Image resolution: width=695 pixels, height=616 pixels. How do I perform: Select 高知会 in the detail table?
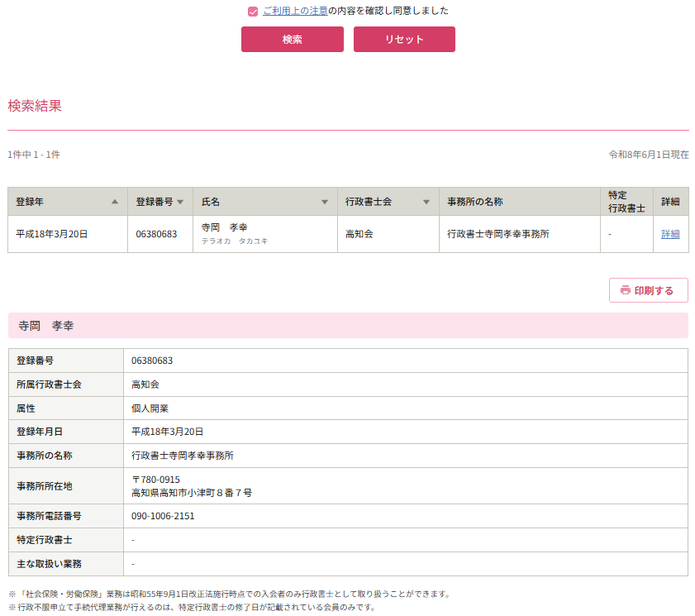click(145, 384)
